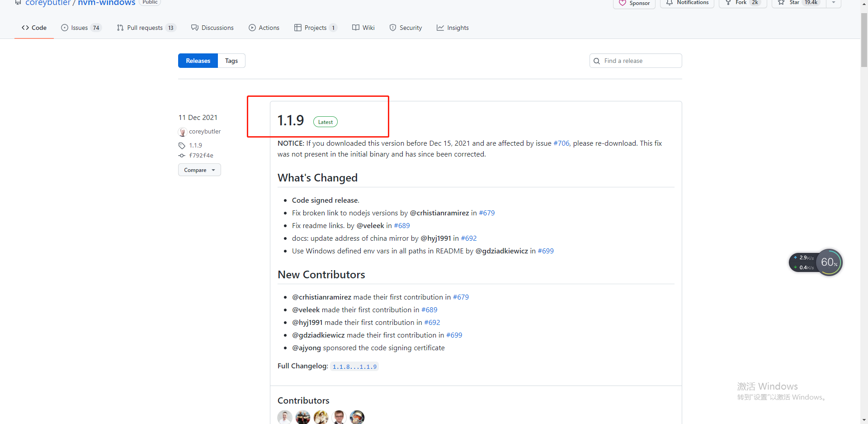This screenshot has width=868, height=424.
Task: Click the Latest release badge
Action: tap(325, 122)
